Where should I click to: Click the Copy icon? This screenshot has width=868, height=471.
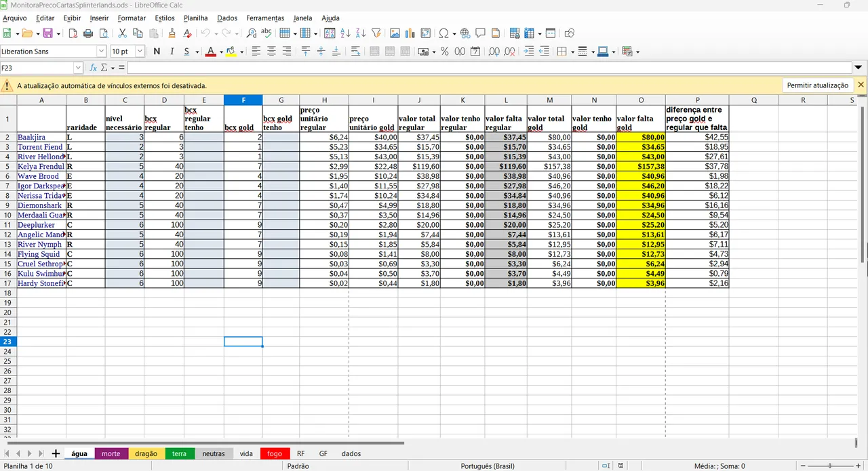(138, 33)
